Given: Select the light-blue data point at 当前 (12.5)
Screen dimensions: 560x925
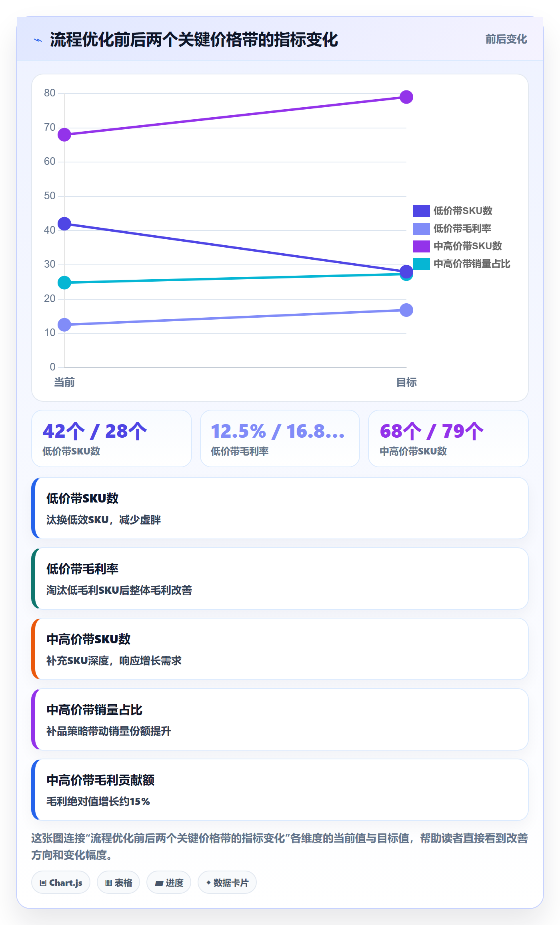Looking at the screenshot, I should (64, 324).
